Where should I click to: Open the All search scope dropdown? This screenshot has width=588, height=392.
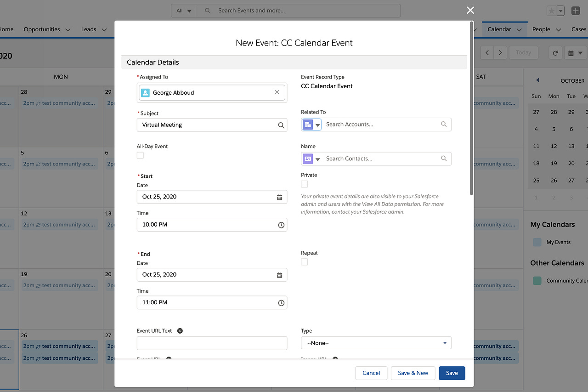click(x=183, y=10)
